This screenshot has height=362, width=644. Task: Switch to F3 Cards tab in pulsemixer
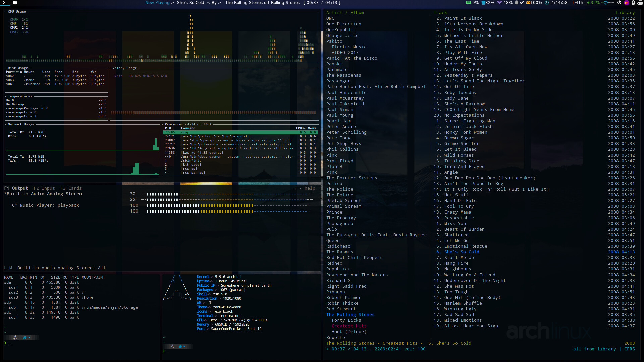coord(71,188)
